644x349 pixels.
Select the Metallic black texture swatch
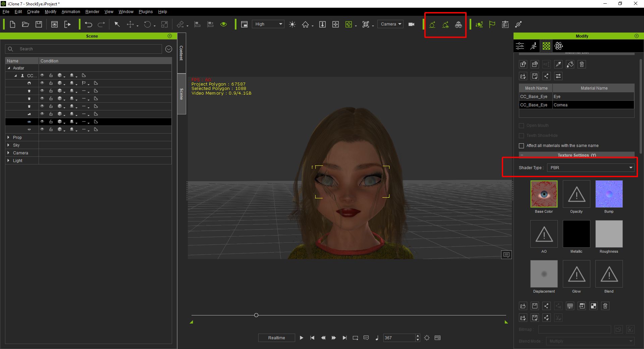[576, 234]
